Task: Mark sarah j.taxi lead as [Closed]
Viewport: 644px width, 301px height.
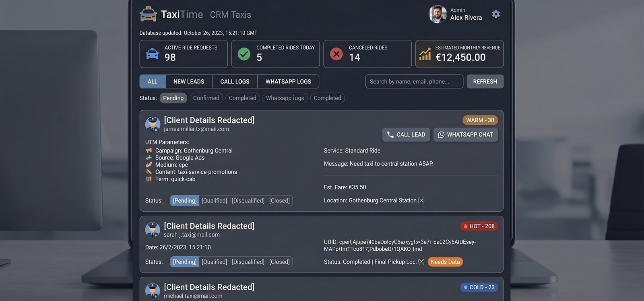Action: coord(279,262)
